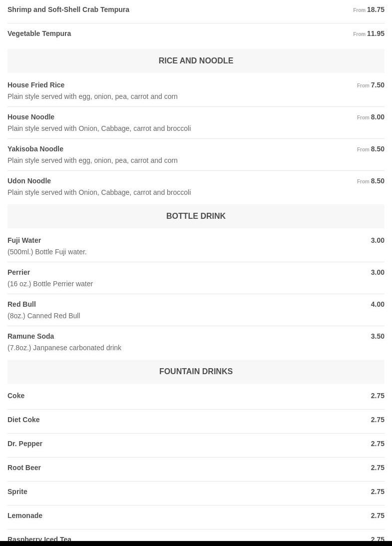Choose Diet Coke fountain drink

click(x=23, y=420)
